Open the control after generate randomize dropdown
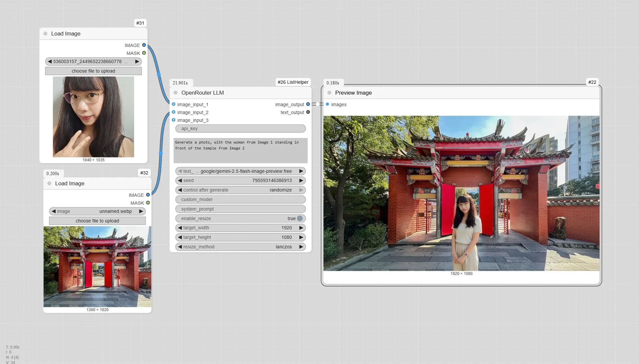Viewport: 639px width, 364px height. [241, 190]
